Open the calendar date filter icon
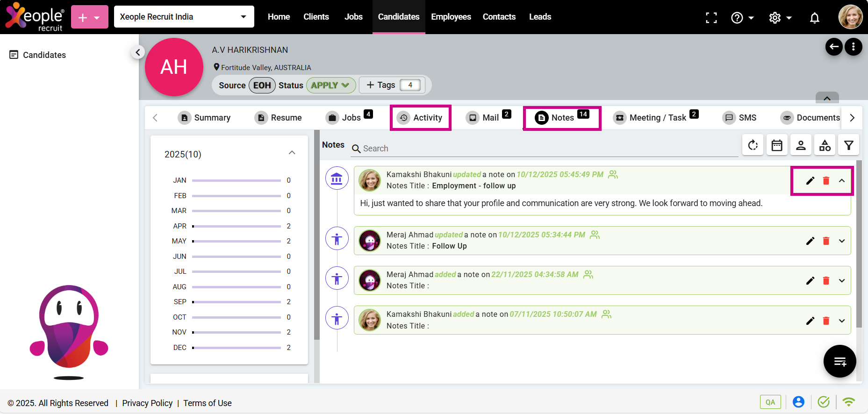Screen dimensions: 868x414 coord(777,145)
